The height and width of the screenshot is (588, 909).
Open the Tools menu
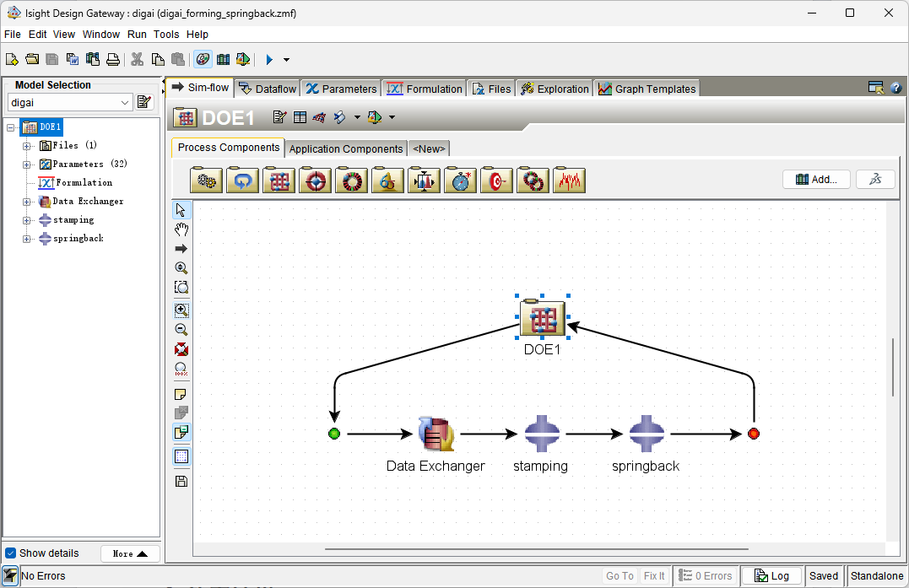point(166,35)
